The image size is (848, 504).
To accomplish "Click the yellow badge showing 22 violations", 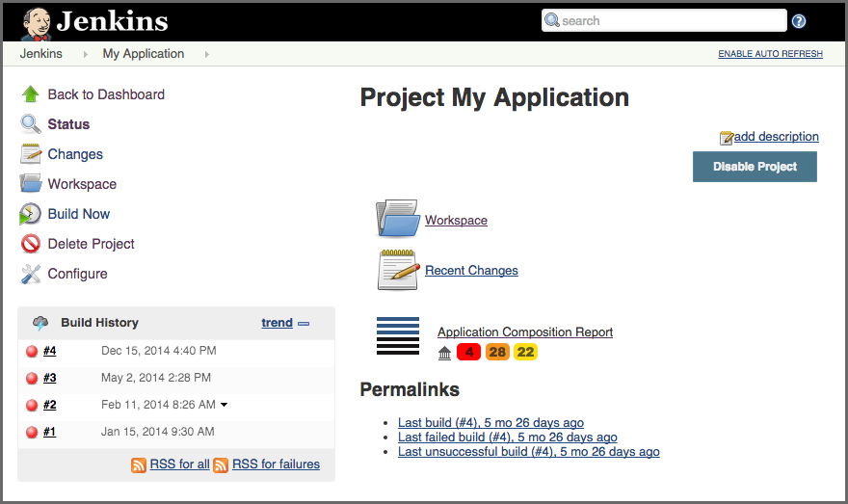I will [525, 352].
